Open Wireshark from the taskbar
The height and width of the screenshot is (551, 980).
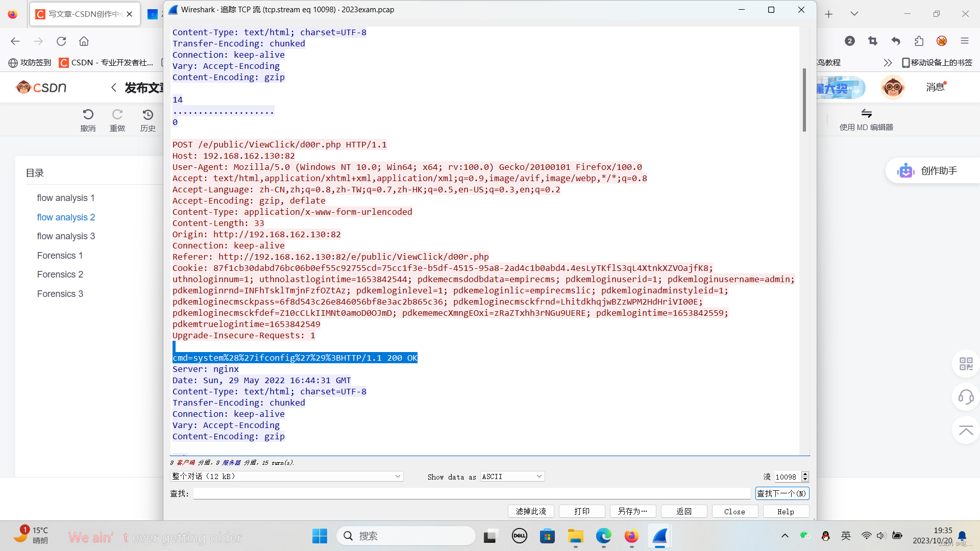[659, 536]
